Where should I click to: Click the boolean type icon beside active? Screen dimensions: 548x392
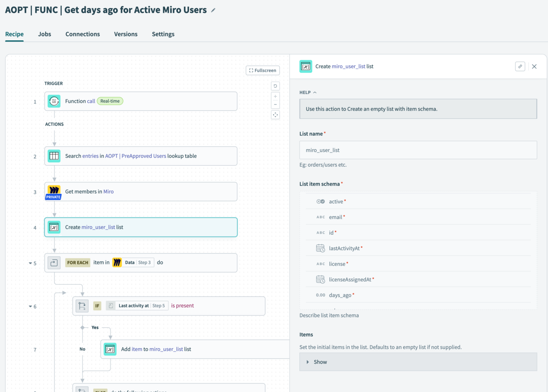321,201
